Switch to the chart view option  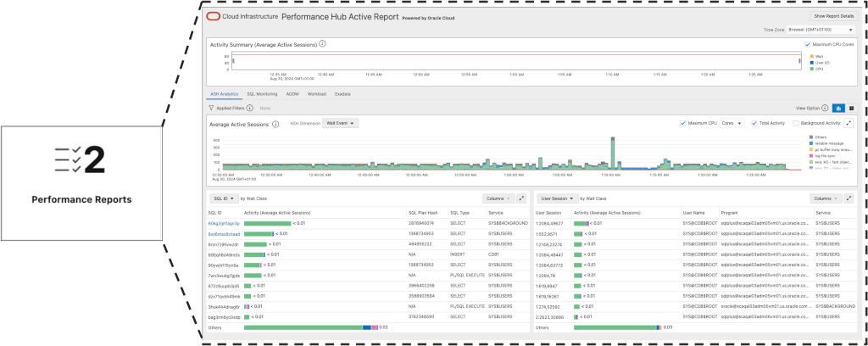pos(838,108)
